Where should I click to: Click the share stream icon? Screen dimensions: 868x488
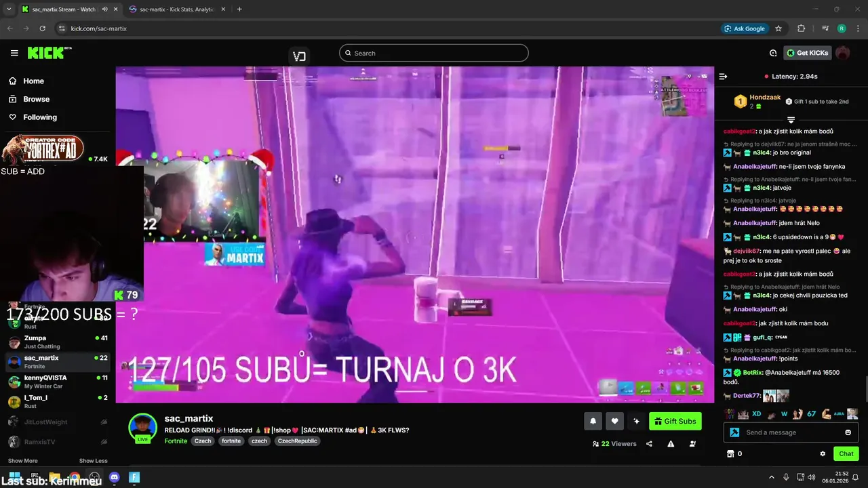pos(649,444)
